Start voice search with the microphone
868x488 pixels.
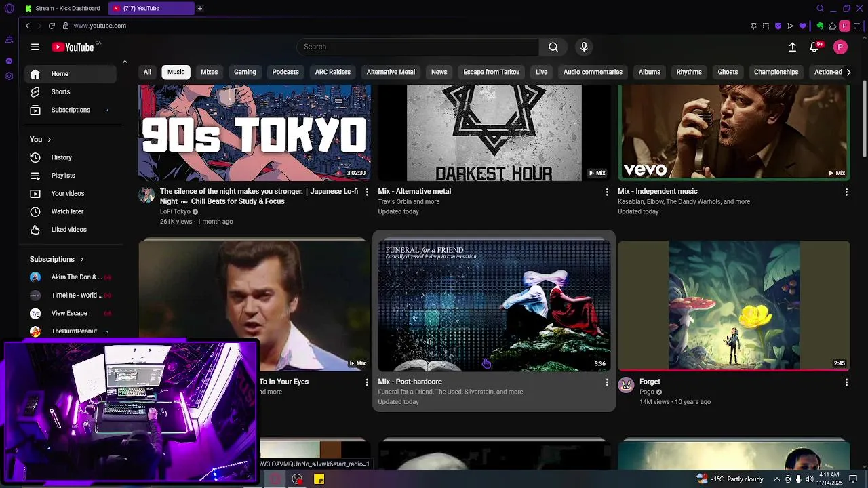584,47
